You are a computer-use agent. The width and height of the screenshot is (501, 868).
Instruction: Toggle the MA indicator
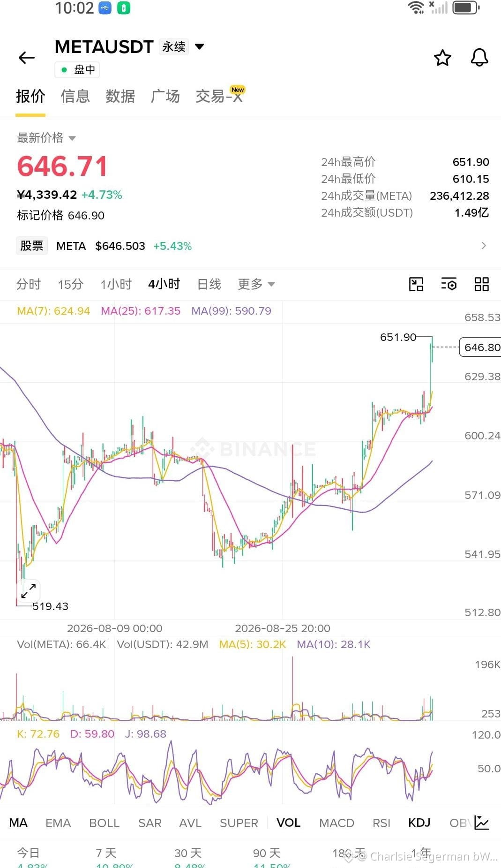[x=18, y=823]
